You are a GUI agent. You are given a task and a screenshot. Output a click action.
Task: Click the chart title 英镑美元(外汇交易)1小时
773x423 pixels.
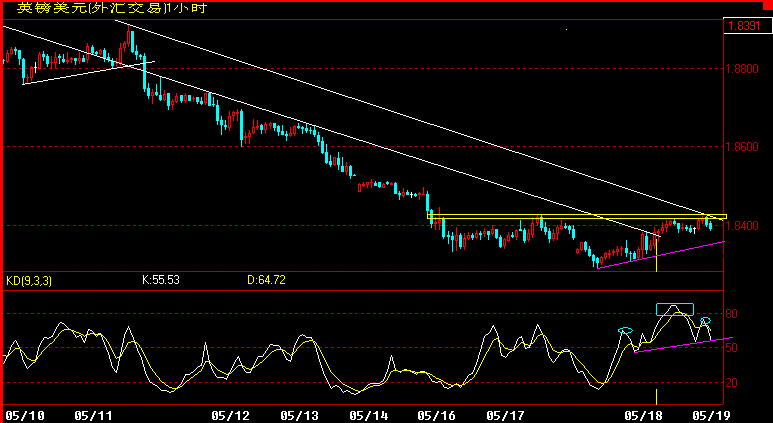[x=111, y=8]
